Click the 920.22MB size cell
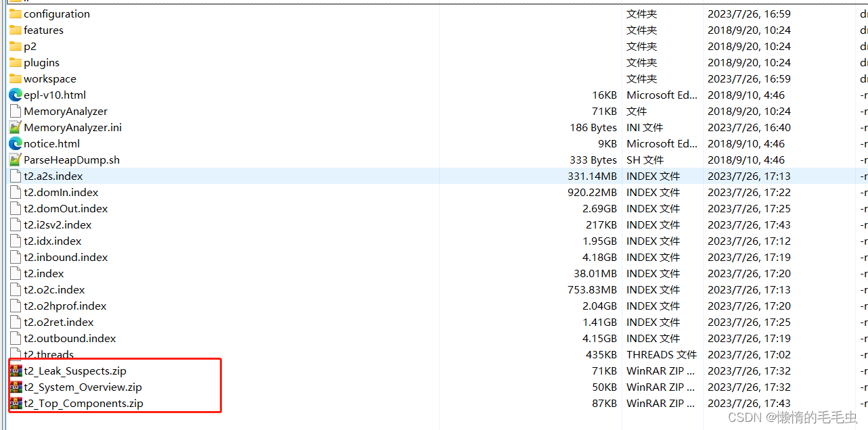 pyautogui.click(x=592, y=192)
